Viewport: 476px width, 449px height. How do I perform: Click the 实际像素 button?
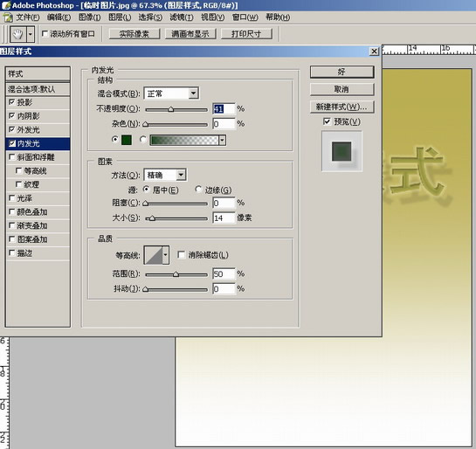(x=135, y=34)
